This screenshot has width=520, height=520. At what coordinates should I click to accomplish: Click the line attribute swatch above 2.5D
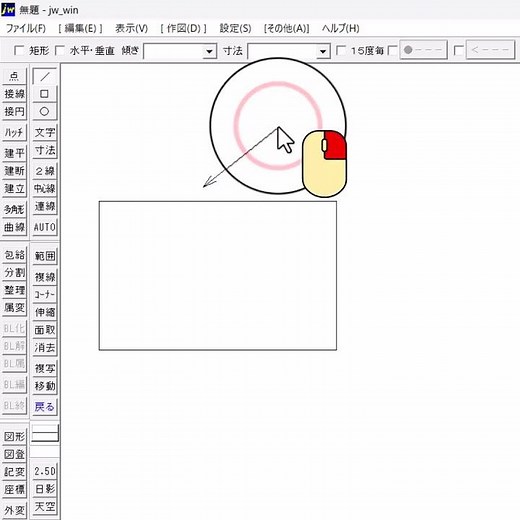(x=45, y=433)
